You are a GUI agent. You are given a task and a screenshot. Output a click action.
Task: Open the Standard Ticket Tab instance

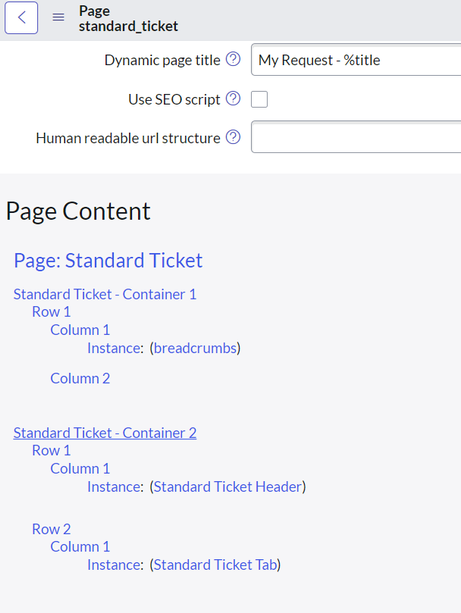point(215,565)
